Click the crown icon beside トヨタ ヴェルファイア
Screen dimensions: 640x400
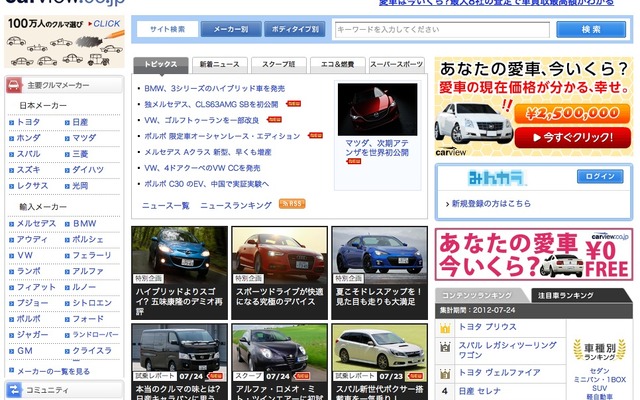pos(445,373)
